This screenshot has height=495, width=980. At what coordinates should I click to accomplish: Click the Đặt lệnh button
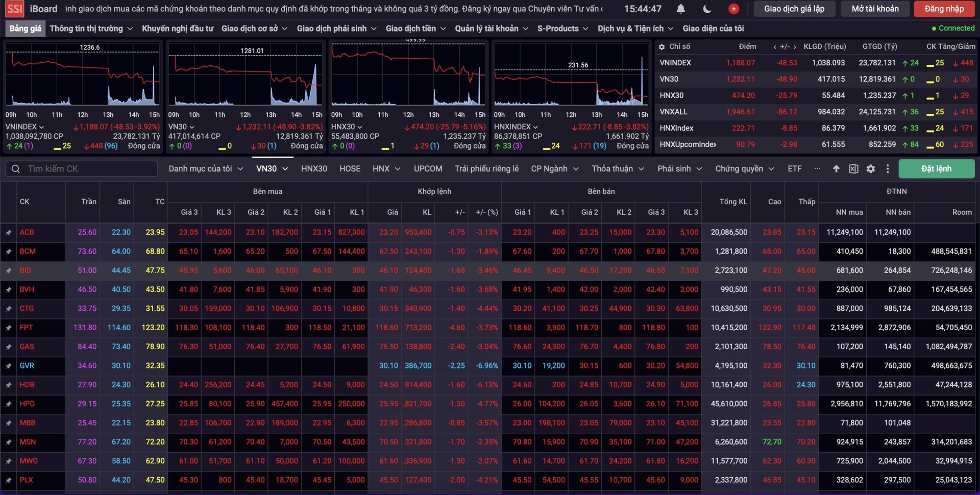[x=937, y=169]
